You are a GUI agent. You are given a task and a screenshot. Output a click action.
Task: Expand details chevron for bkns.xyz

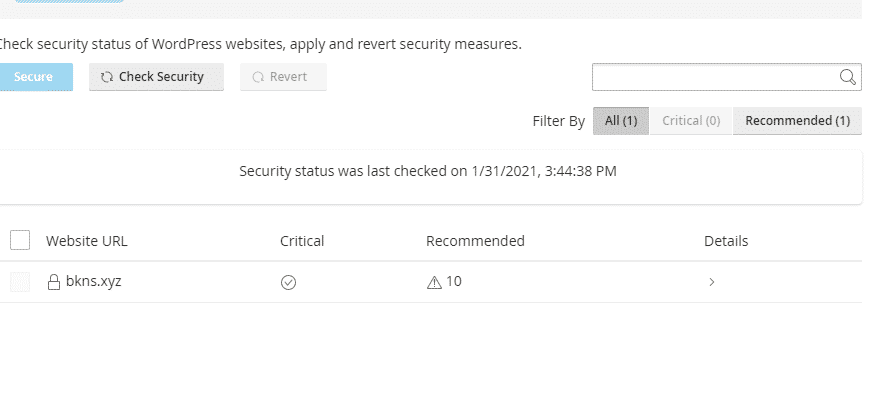(x=711, y=283)
